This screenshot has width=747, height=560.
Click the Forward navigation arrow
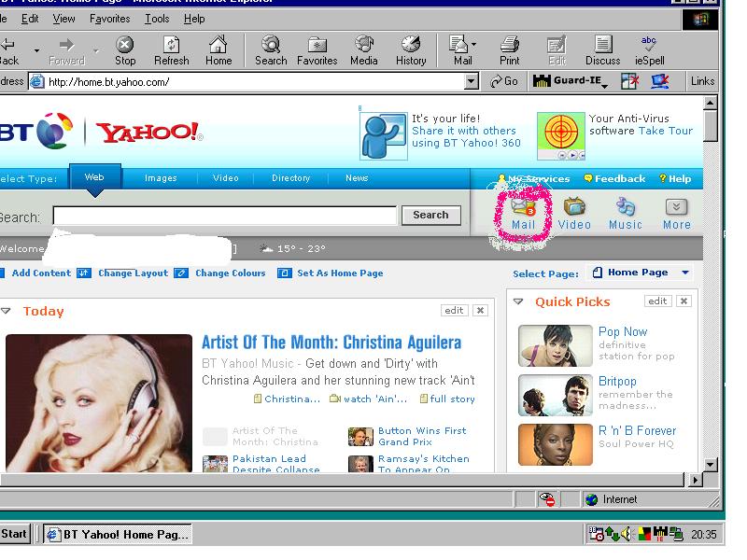click(x=66, y=50)
